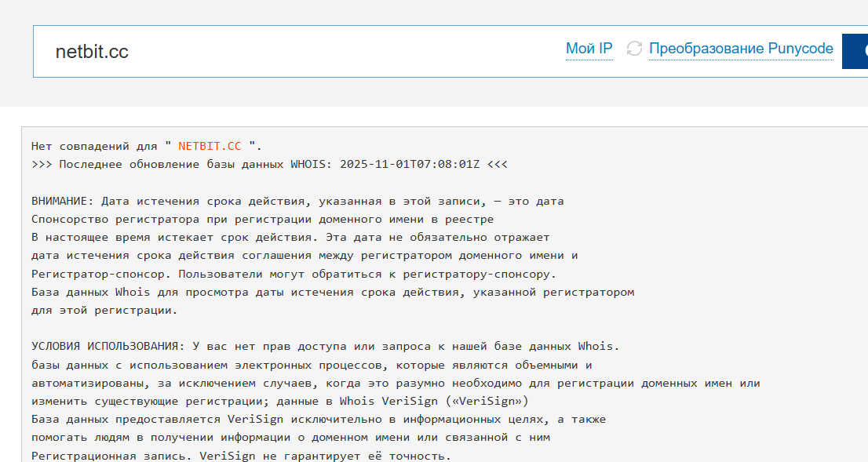Click the Преобразование Punycode link

[741, 48]
